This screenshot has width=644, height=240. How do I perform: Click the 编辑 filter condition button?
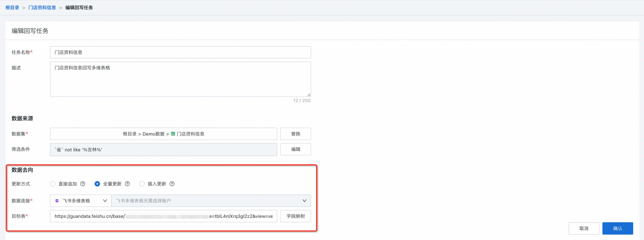[295, 149]
